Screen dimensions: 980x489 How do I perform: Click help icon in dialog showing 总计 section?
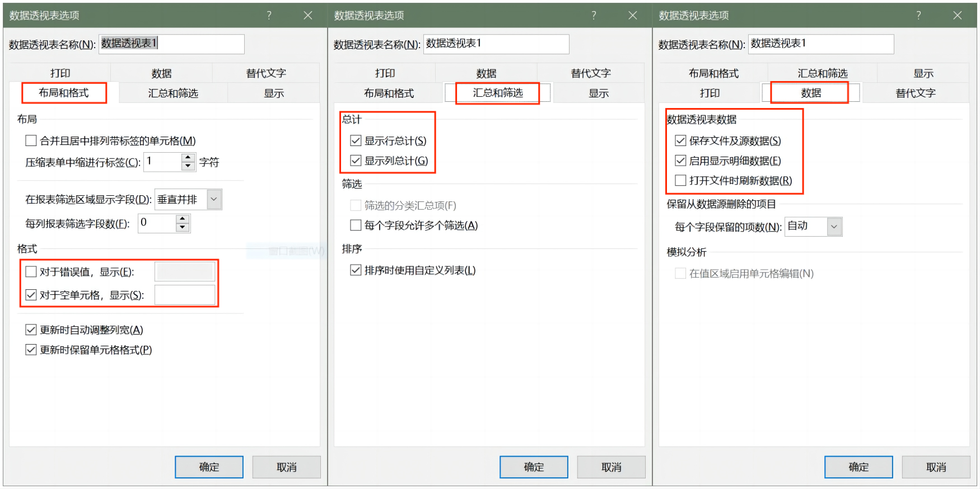click(x=594, y=16)
